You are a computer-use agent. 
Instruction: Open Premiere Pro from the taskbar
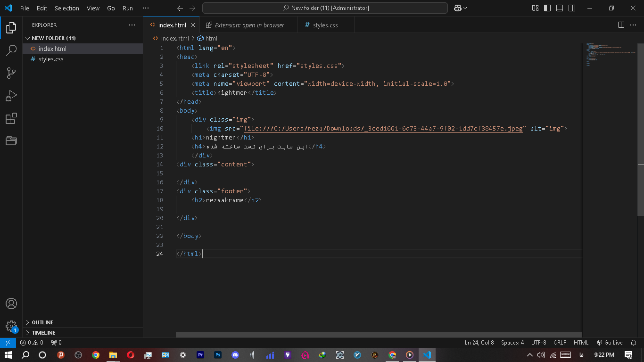pos(200,355)
